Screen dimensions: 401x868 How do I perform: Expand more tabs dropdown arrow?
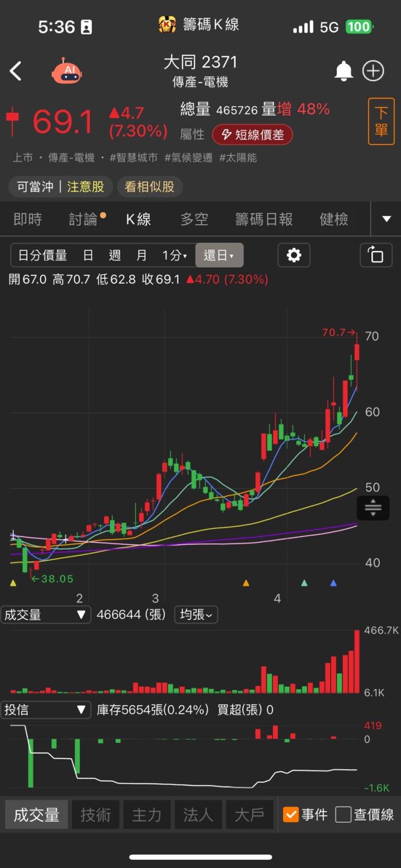387,219
